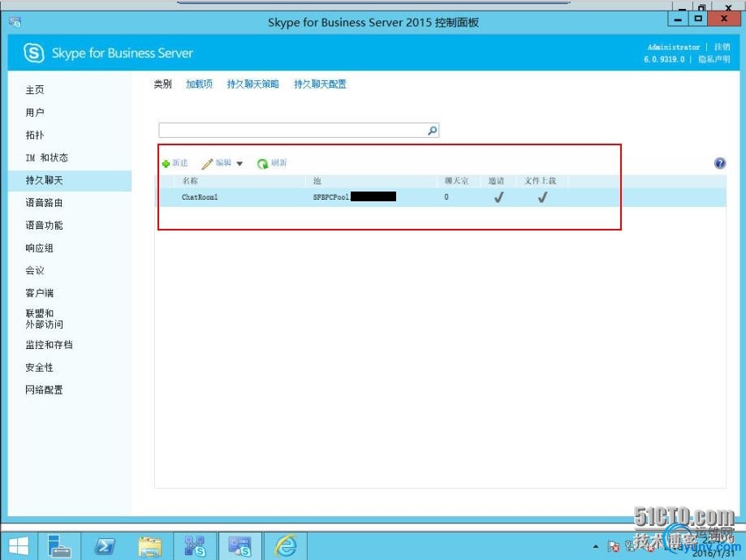Screen dimensions: 746x560
Task: Select 网络配置 in the sidebar
Action: pyautogui.click(x=44, y=390)
